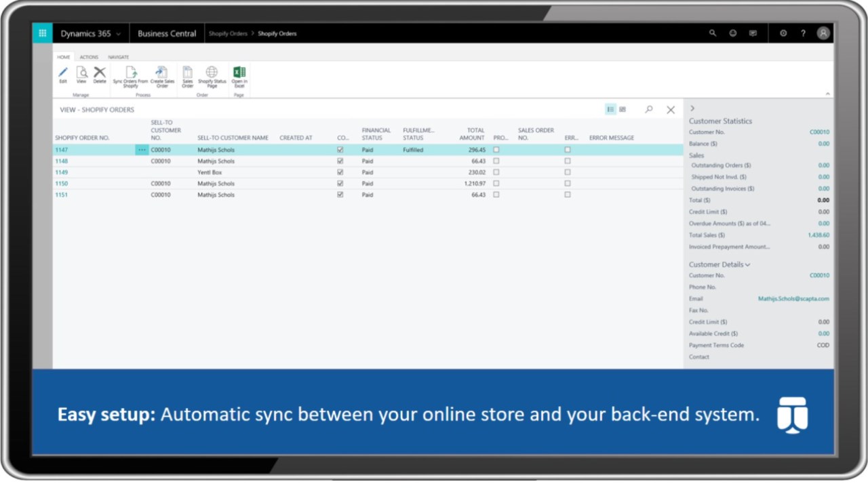868x488 pixels.
Task: Tick the PRO... checkbox for order 1149
Action: click(x=496, y=172)
